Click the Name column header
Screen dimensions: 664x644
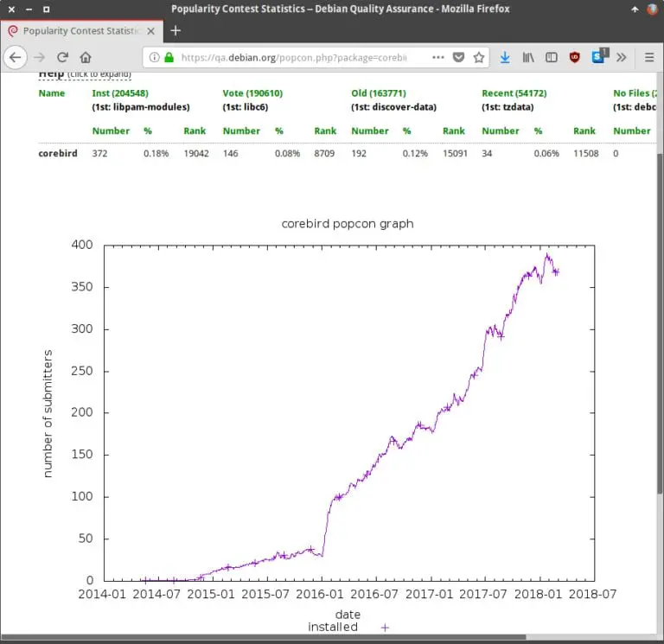click(x=52, y=93)
